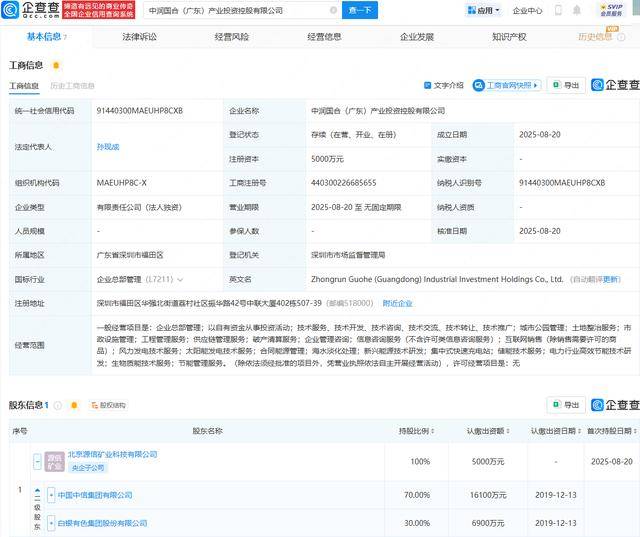Focus the company name search field
Screen dimensions: 640x537
pyautogui.click(x=237, y=11)
